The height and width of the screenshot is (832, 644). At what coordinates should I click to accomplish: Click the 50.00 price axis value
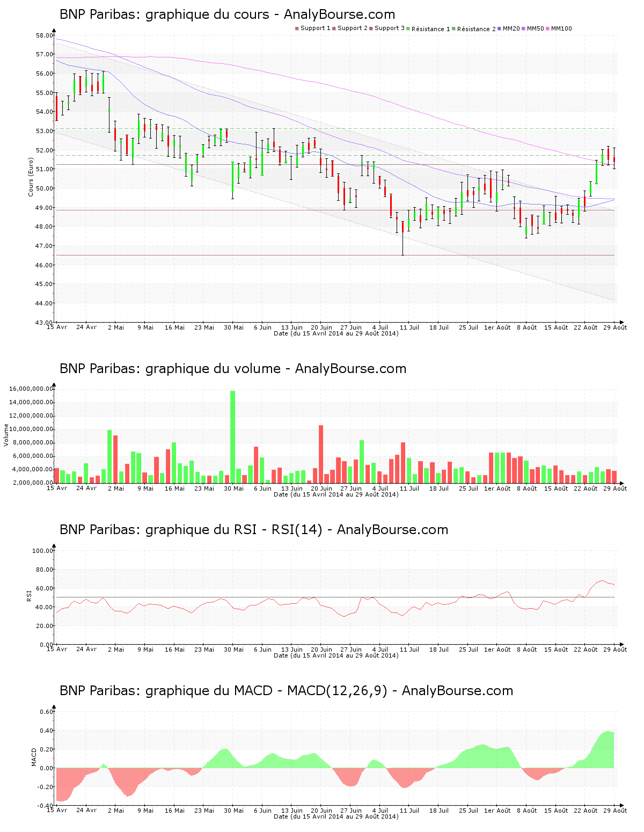pos(44,188)
